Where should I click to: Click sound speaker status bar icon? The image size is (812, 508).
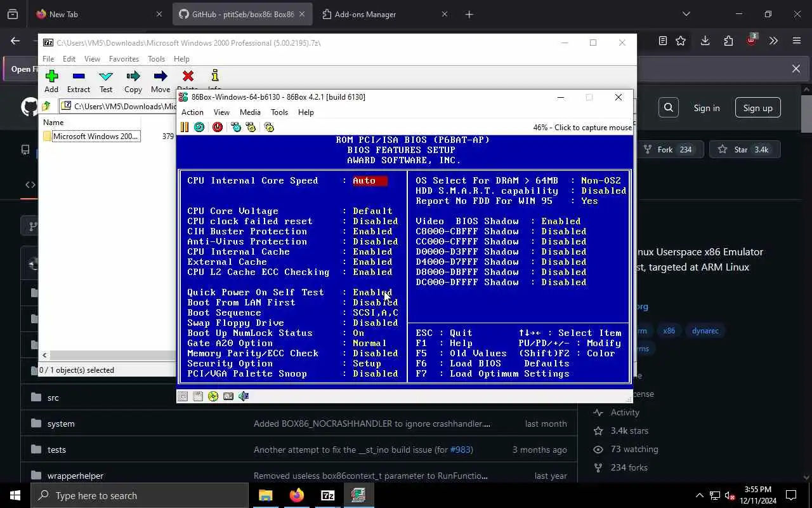[x=244, y=396]
